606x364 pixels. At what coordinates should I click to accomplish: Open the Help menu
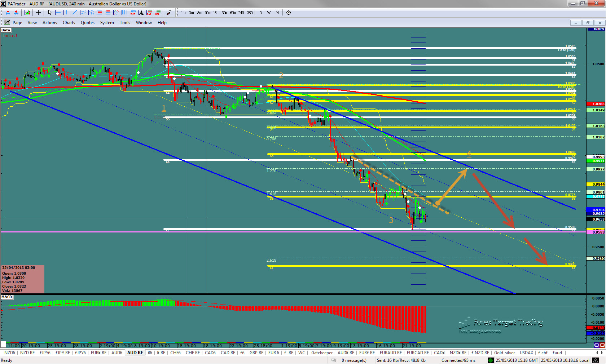coord(162,23)
